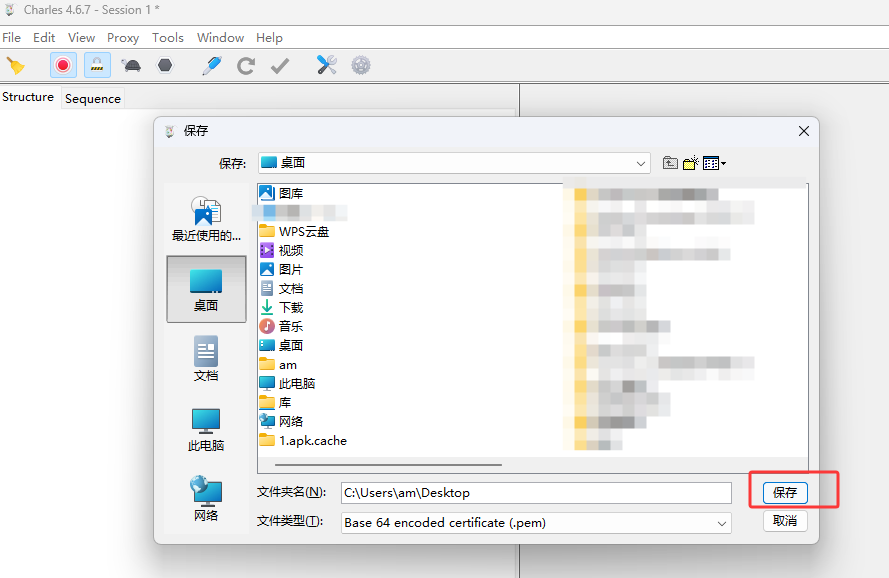This screenshot has width=889, height=578.
Task: Select 此电脑 in the file list
Action: [287, 383]
